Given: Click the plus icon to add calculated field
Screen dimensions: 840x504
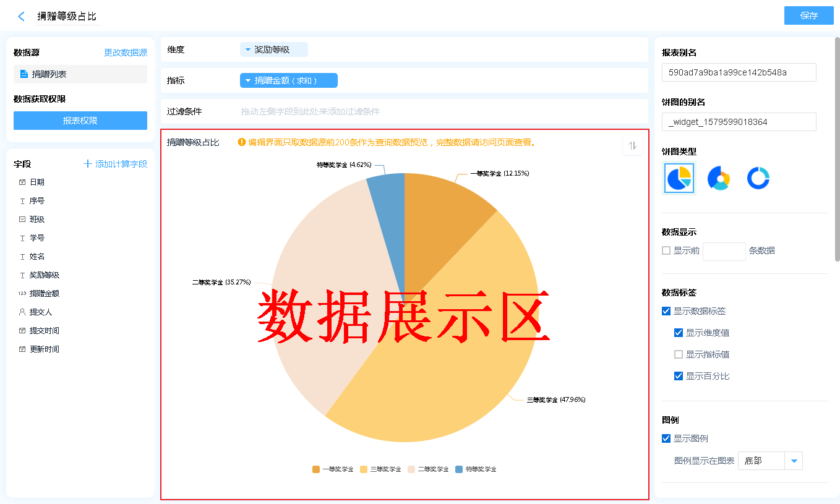Looking at the screenshot, I should click(88, 164).
